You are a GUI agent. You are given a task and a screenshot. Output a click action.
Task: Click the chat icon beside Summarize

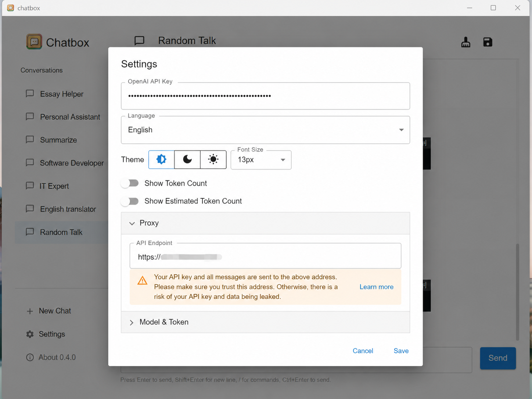(x=30, y=140)
